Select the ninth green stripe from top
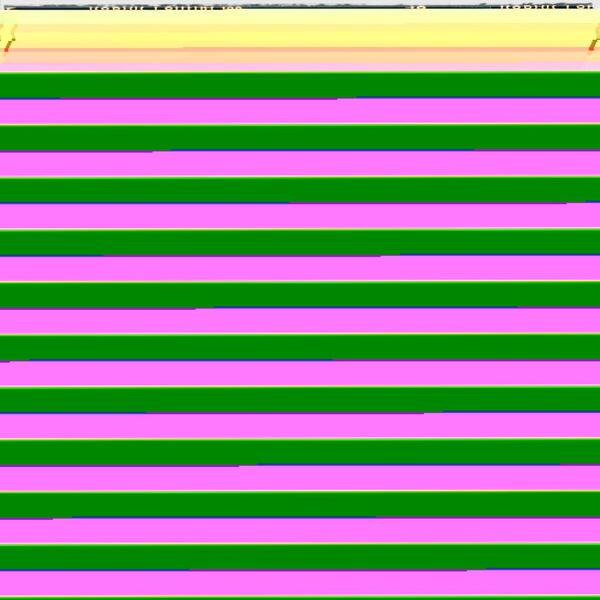The height and width of the screenshot is (600, 600). click(300, 504)
